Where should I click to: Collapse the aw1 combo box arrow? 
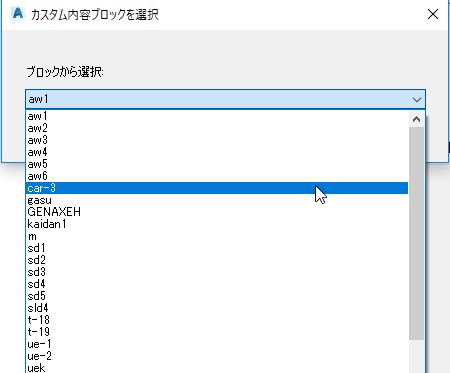pos(416,99)
